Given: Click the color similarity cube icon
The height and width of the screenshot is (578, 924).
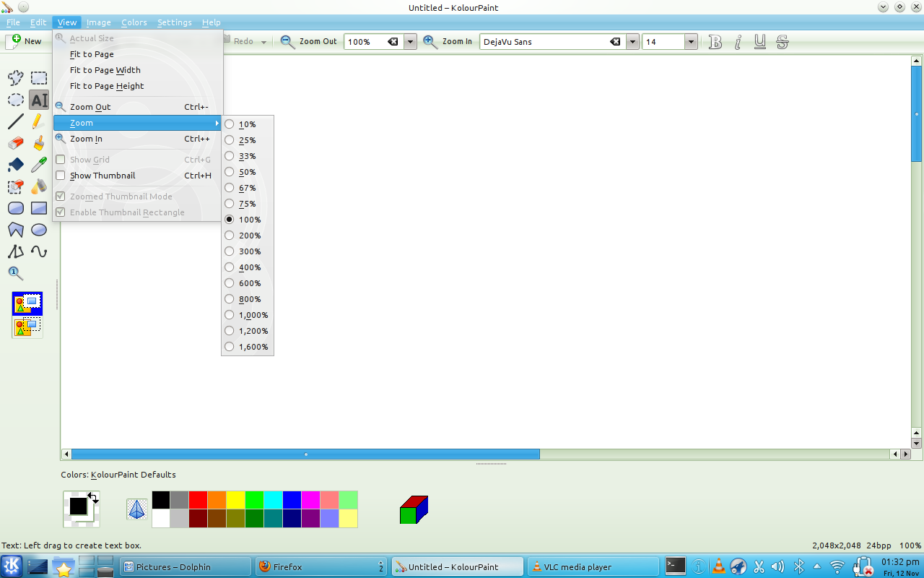Looking at the screenshot, I should click(414, 509).
